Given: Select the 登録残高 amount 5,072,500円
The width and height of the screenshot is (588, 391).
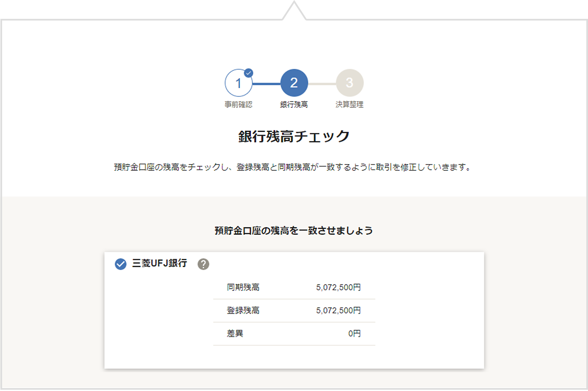Looking at the screenshot, I should [338, 310].
